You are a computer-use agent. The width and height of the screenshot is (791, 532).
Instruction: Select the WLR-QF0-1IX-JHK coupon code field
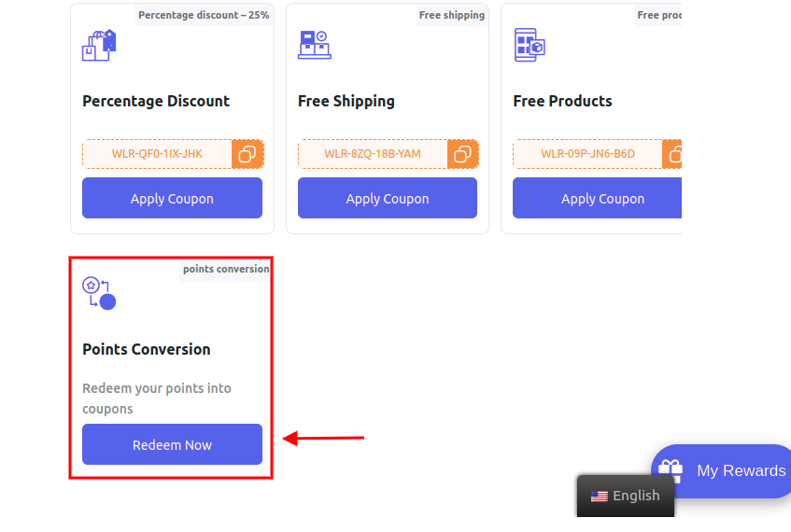point(157,154)
